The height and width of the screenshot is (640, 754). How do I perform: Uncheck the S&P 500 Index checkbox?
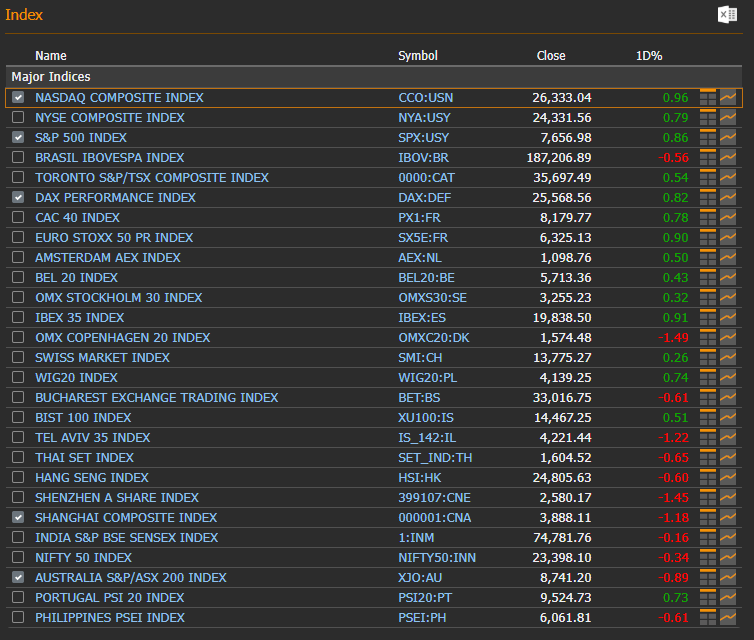pos(18,138)
